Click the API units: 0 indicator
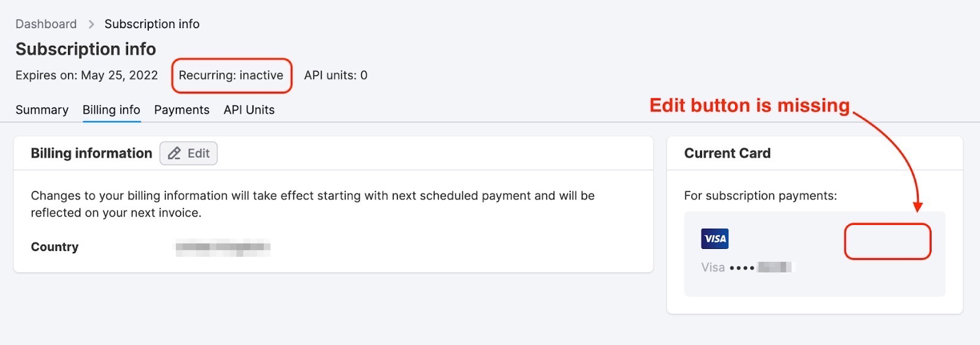Image resolution: width=980 pixels, height=345 pixels. coord(336,76)
